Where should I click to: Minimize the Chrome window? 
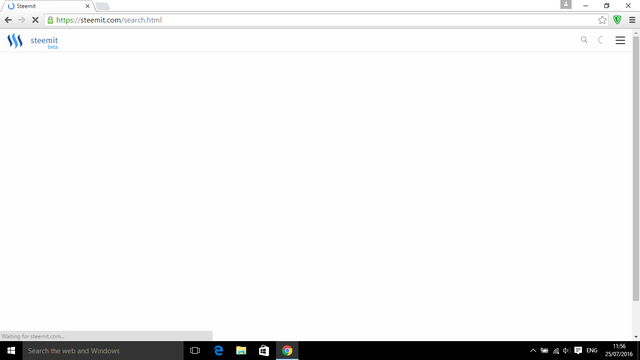pos(585,6)
